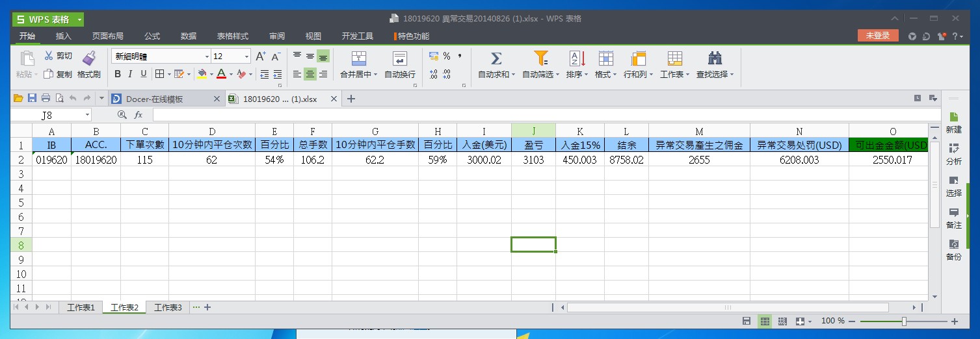Toggle align text right
Image resolution: width=980 pixels, height=339 pixels.
coord(323,75)
